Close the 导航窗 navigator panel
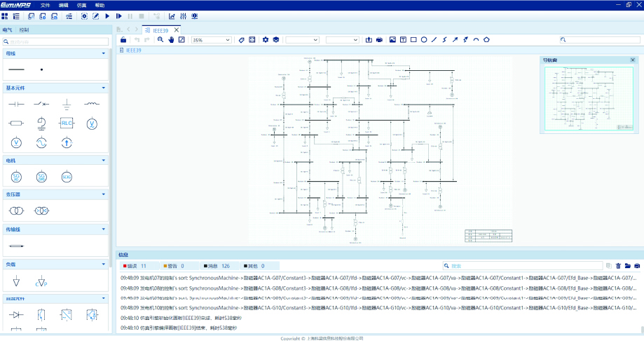 click(x=632, y=60)
